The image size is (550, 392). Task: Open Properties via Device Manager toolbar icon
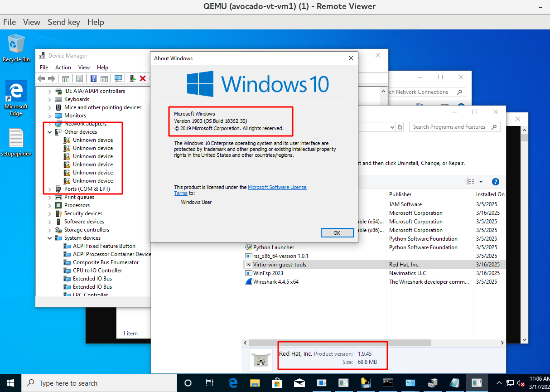pos(80,78)
